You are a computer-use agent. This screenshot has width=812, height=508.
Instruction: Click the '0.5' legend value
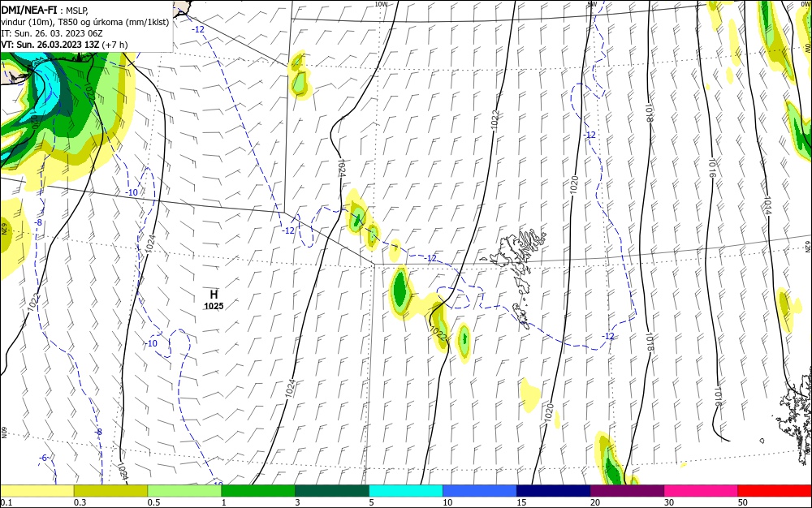tap(153, 502)
